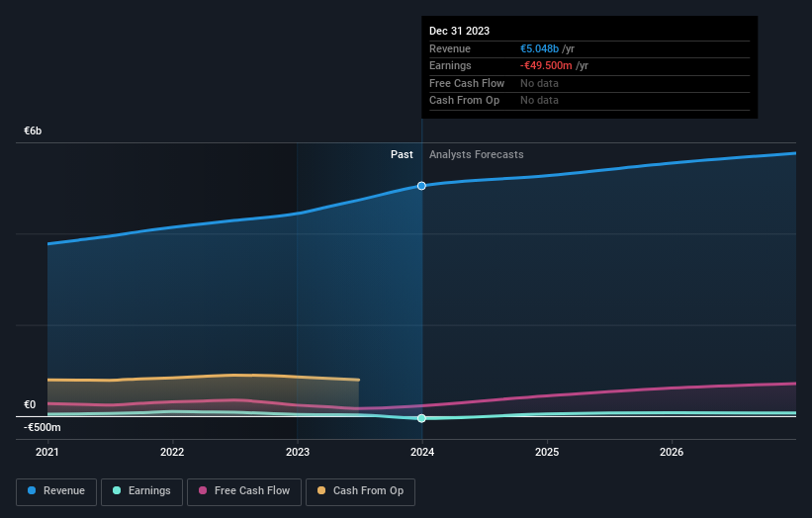The height and width of the screenshot is (518, 812).
Task: Click the Analysts Forecasts label
Action: tap(476, 155)
